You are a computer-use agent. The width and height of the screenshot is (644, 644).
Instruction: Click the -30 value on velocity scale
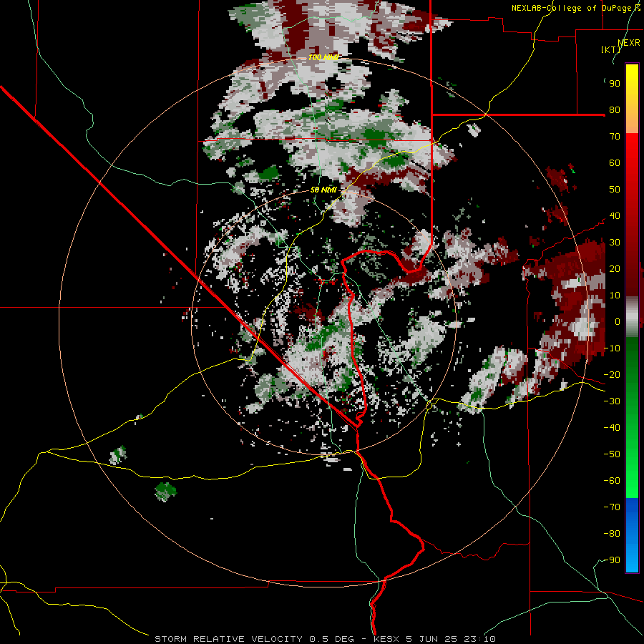click(x=612, y=401)
